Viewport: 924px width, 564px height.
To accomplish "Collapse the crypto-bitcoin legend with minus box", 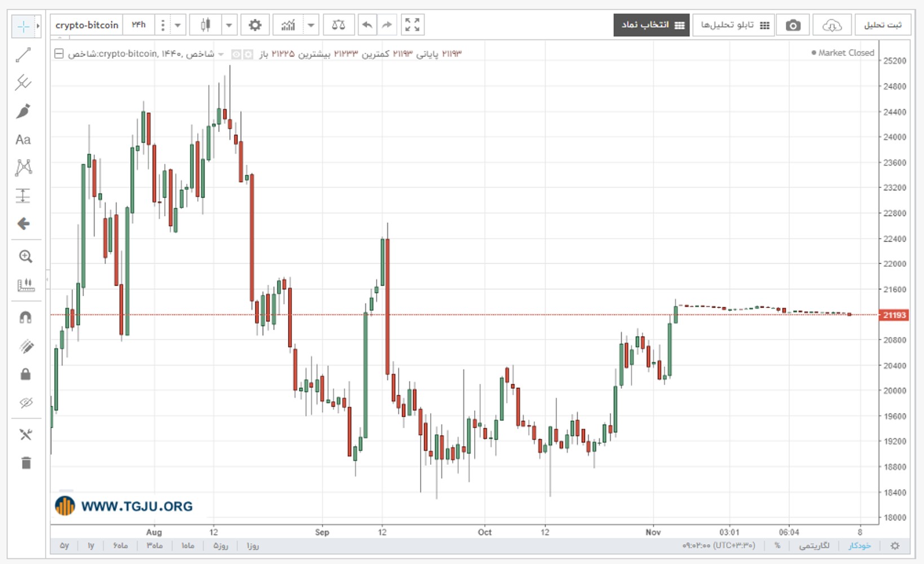I will click(59, 54).
